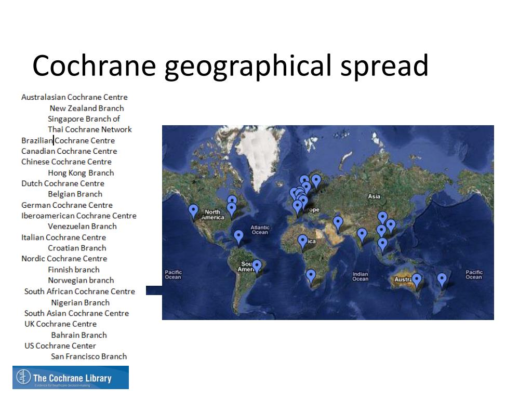The height and width of the screenshot is (399, 532).
Task: Click German Cochrane Centre text
Action: tap(67, 205)
